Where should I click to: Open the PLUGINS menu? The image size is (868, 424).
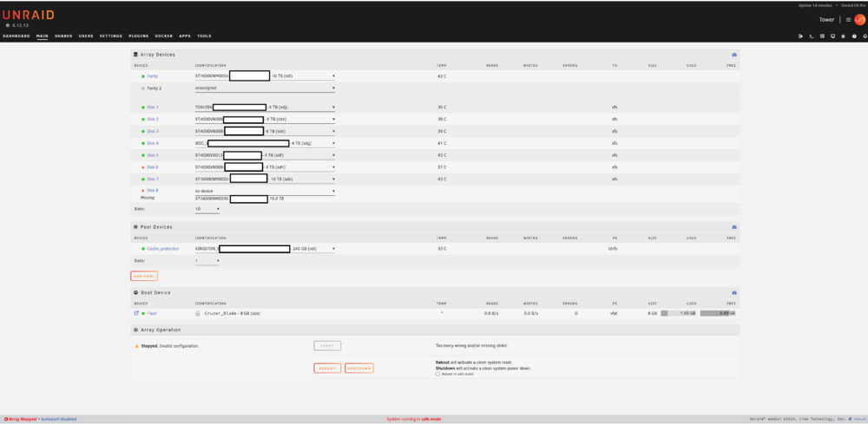138,36
